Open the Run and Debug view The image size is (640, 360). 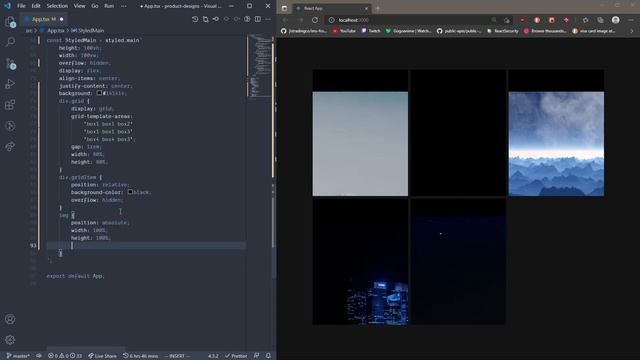tap(10, 84)
